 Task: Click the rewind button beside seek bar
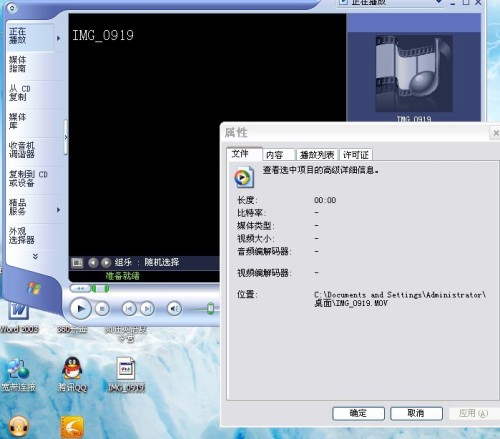(80, 289)
